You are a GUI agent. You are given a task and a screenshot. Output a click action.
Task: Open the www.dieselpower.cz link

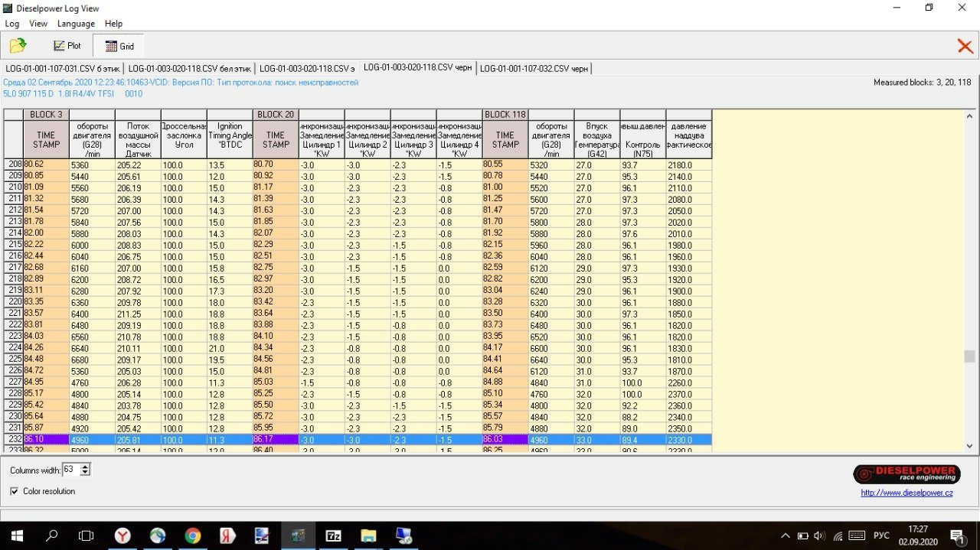[x=909, y=493]
